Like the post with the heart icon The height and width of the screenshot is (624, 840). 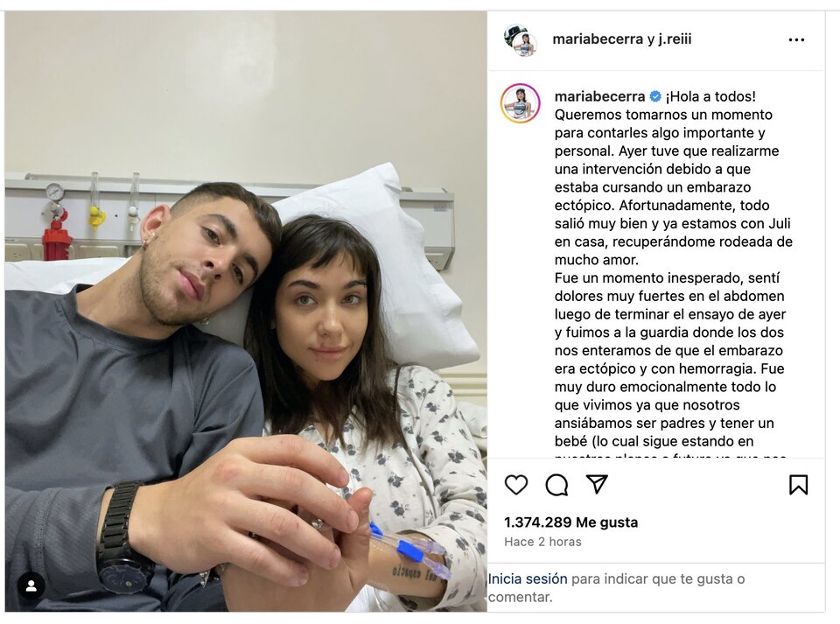coord(516,485)
